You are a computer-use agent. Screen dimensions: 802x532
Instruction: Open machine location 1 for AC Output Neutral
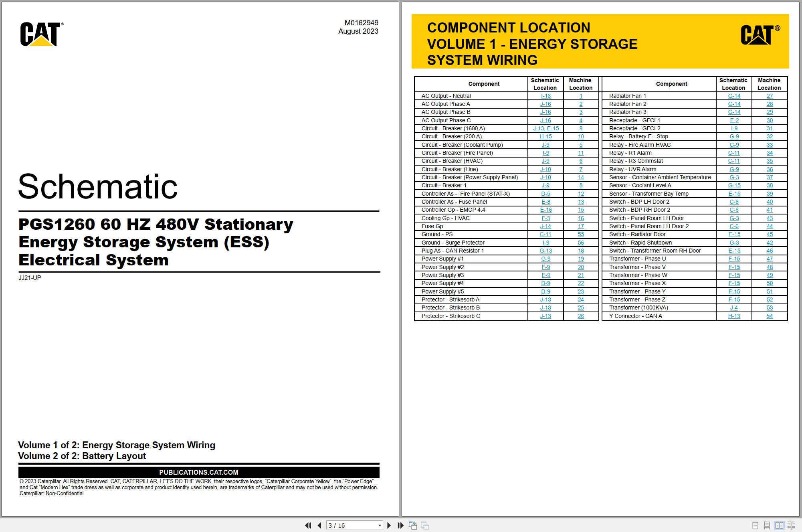tap(581, 96)
